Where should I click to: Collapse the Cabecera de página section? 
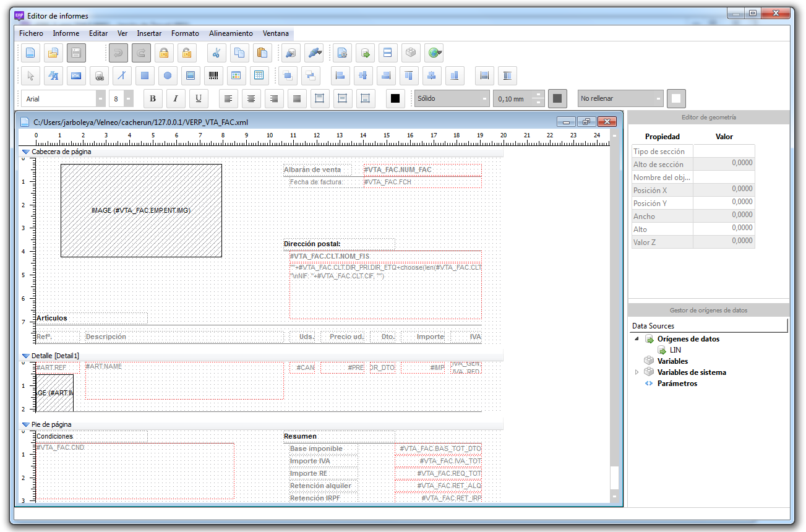[x=25, y=152]
